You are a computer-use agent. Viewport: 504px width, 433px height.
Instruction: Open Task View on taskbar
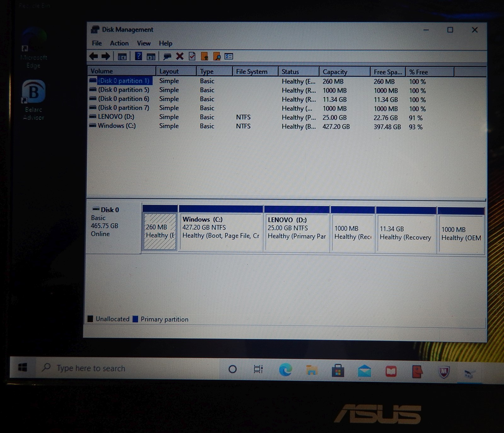click(x=258, y=369)
